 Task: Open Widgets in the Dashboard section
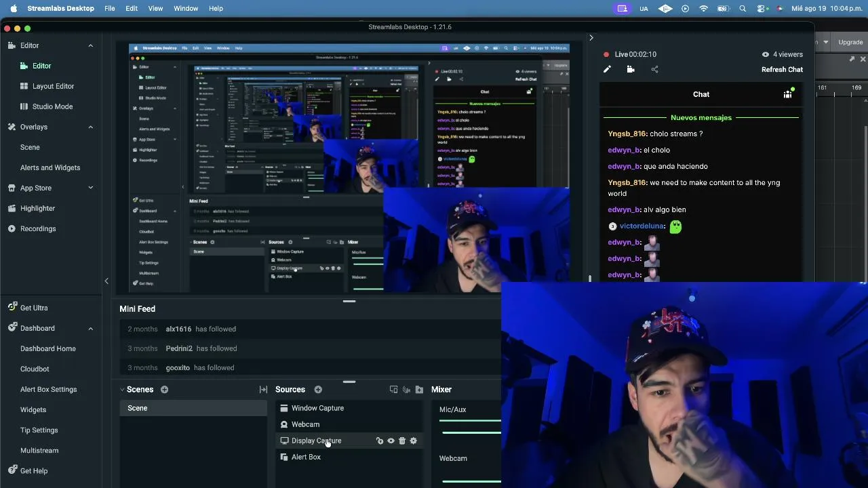(33, 409)
